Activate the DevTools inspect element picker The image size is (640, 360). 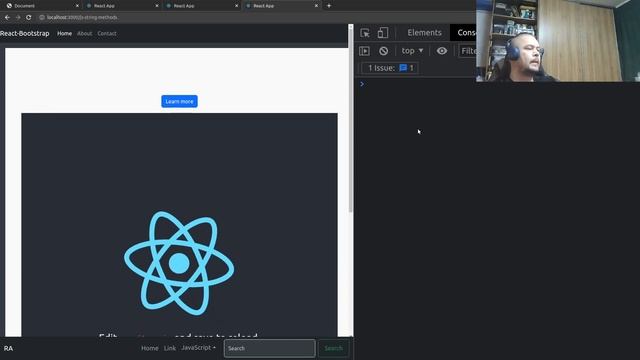[365, 33]
